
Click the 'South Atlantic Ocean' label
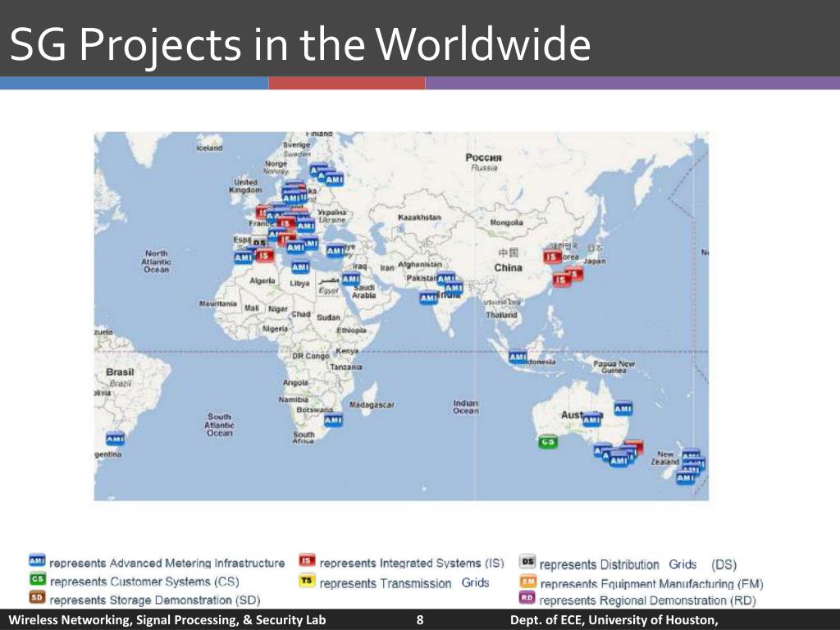click(x=220, y=424)
